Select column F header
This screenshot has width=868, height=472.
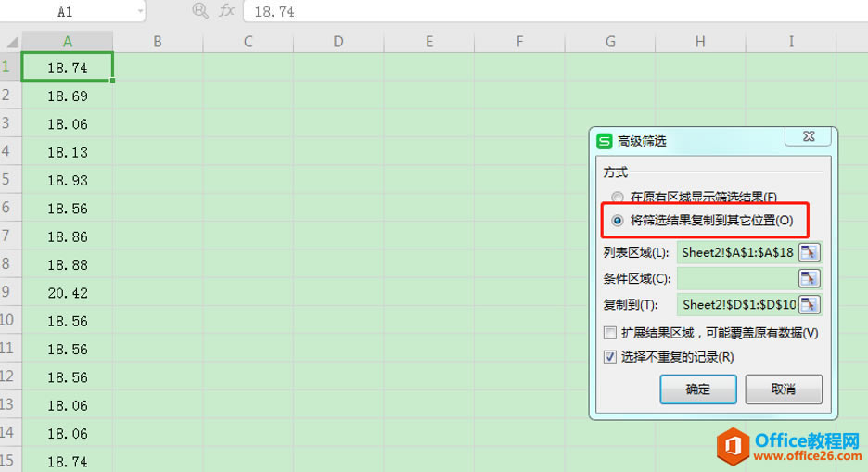coord(519,42)
